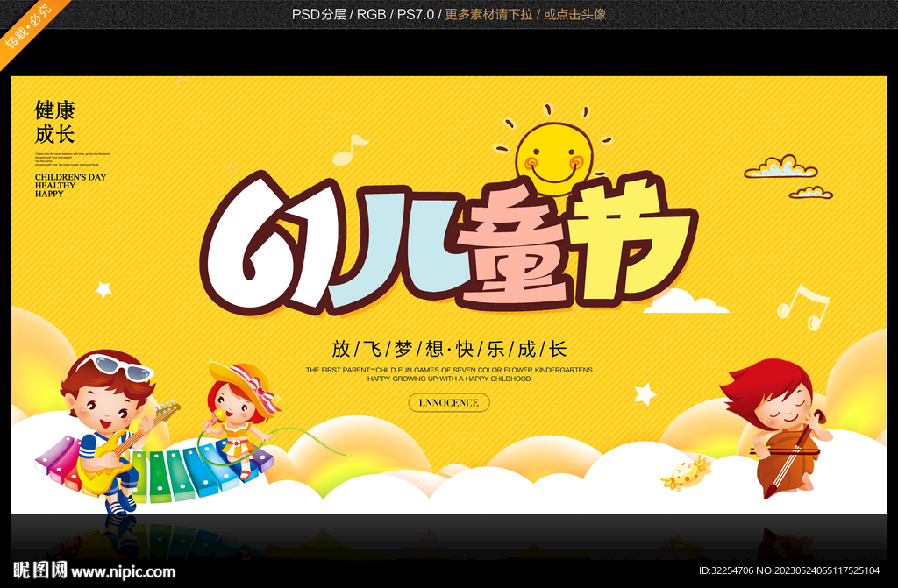Click the yellow 节 character in the title

630,237
